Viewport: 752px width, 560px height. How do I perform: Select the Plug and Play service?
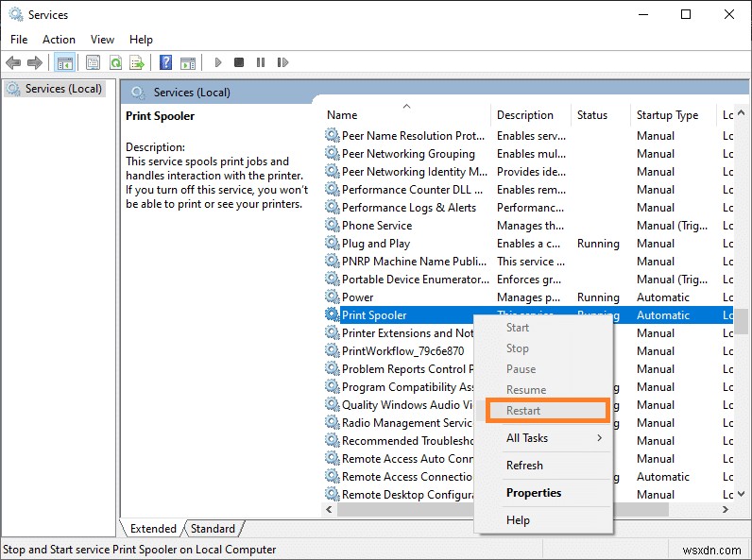pos(528,244)
